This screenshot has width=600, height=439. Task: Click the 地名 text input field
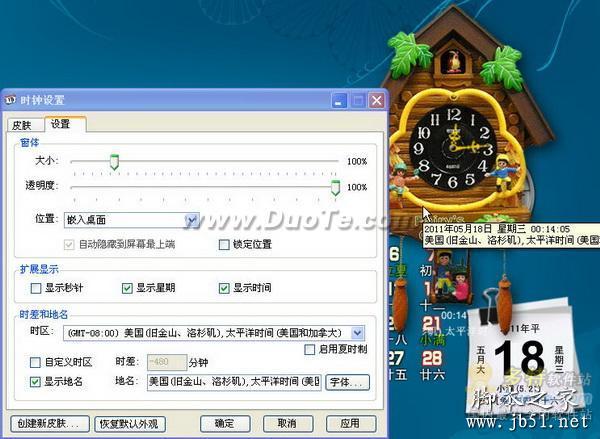pos(234,382)
